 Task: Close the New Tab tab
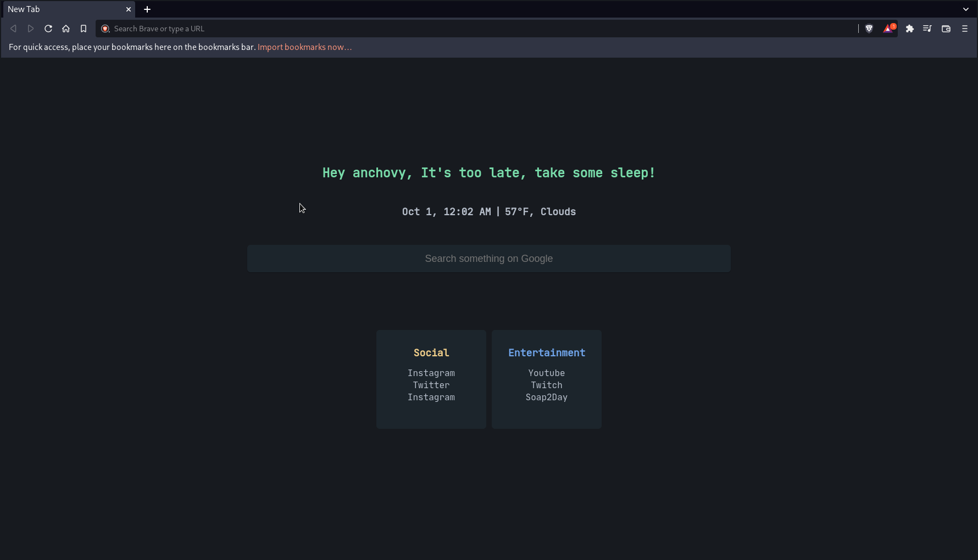(129, 9)
